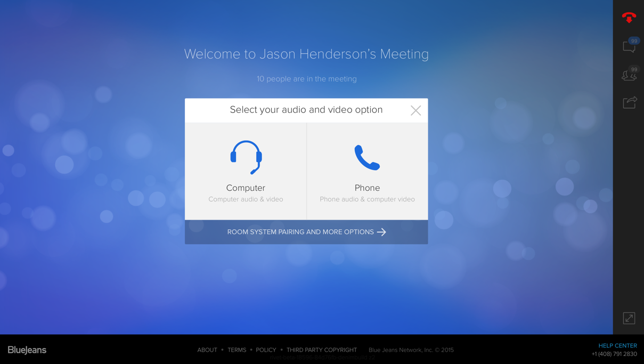Click the chat unread badge showing 99
The height and width of the screenshot is (364, 644).
click(634, 41)
